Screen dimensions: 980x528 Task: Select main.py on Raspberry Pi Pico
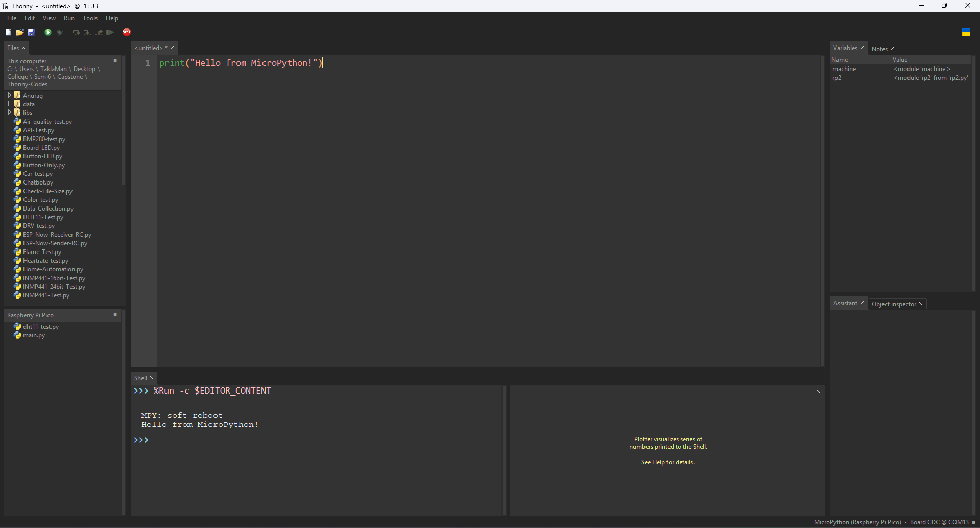coord(34,335)
